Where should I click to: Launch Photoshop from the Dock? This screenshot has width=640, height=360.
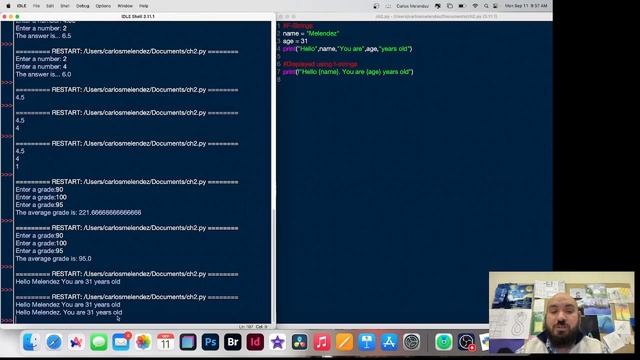(x=210, y=342)
